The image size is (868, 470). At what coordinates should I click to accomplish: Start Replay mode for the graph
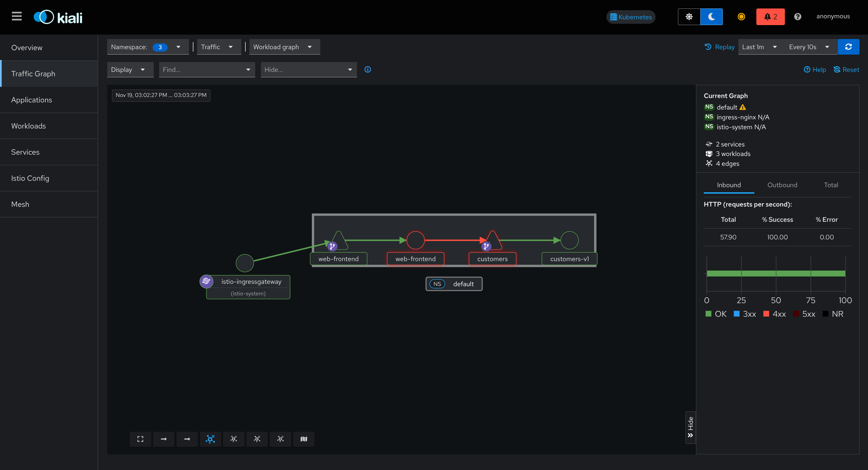click(x=719, y=47)
